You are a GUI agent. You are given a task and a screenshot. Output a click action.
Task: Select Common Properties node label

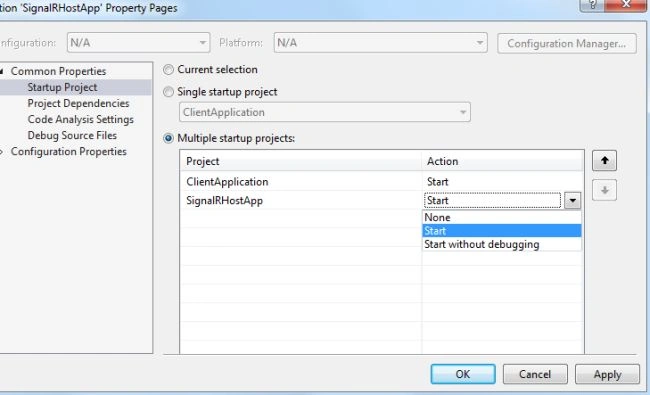tap(58, 71)
